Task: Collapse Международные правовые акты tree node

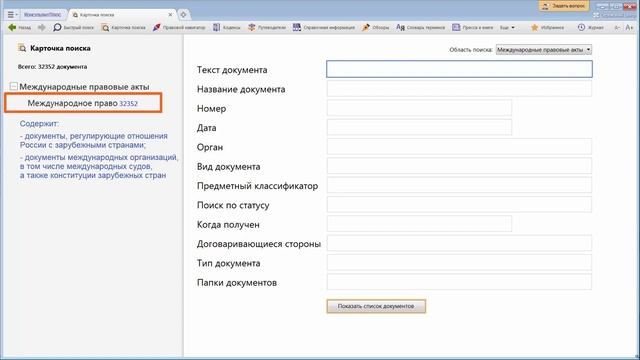Action: [13, 87]
